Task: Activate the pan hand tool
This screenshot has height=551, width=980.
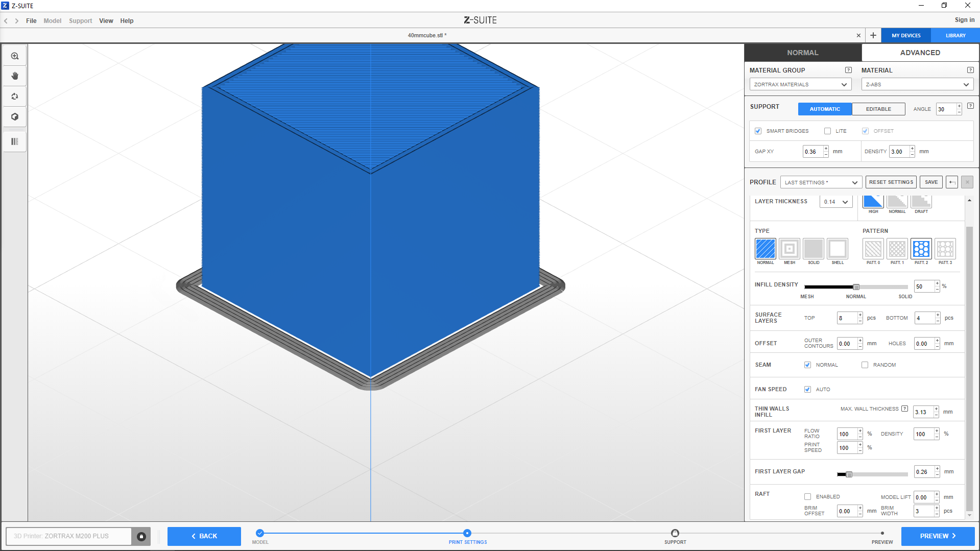Action: coord(15,76)
